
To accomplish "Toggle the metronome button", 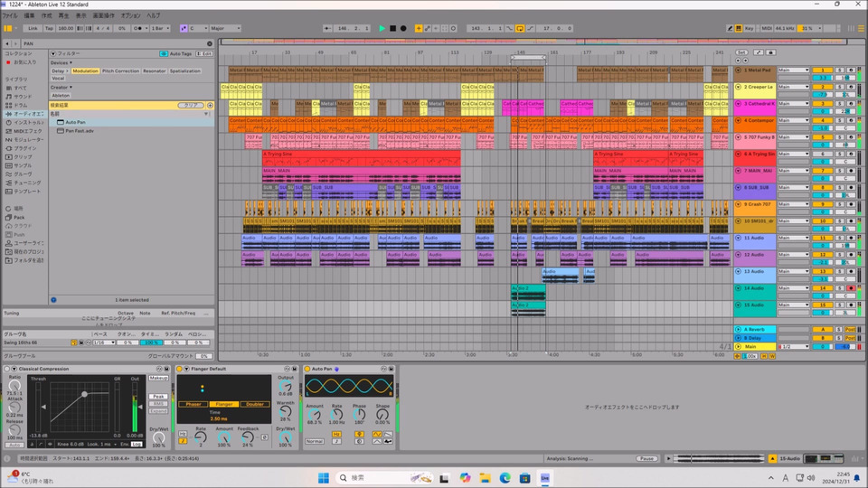I will (x=137, y=28).
